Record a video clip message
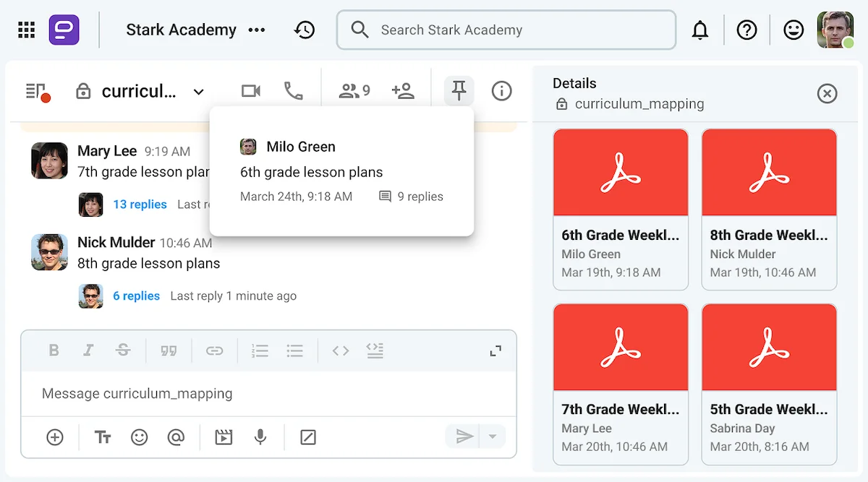The height and width of the screenshot is (482, 868). pyautogui.click(x=223, y=437)
